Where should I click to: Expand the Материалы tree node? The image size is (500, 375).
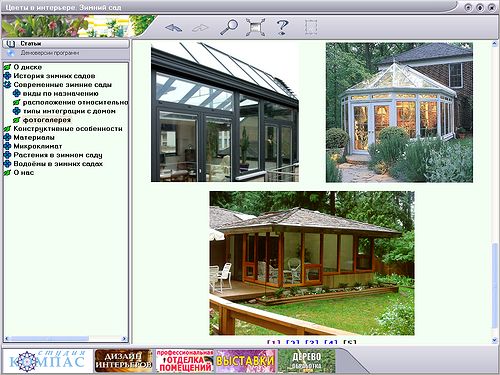(x=7, y=137)
